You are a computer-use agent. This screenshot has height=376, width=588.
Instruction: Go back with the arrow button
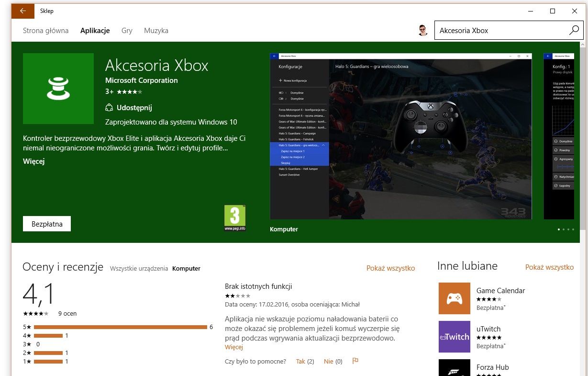(x=23, y=11)
